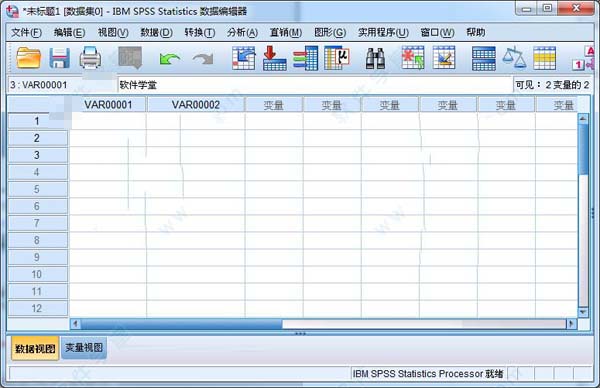Click the Split file icon
The width and height of the screenshot is (600, 388).
(x=484, y=58)
